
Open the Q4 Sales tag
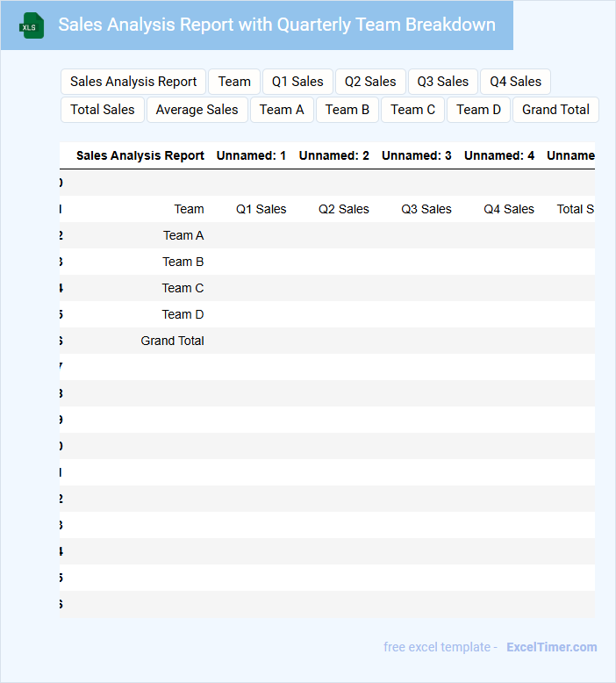pyautogui.click(x=515, y=82)
